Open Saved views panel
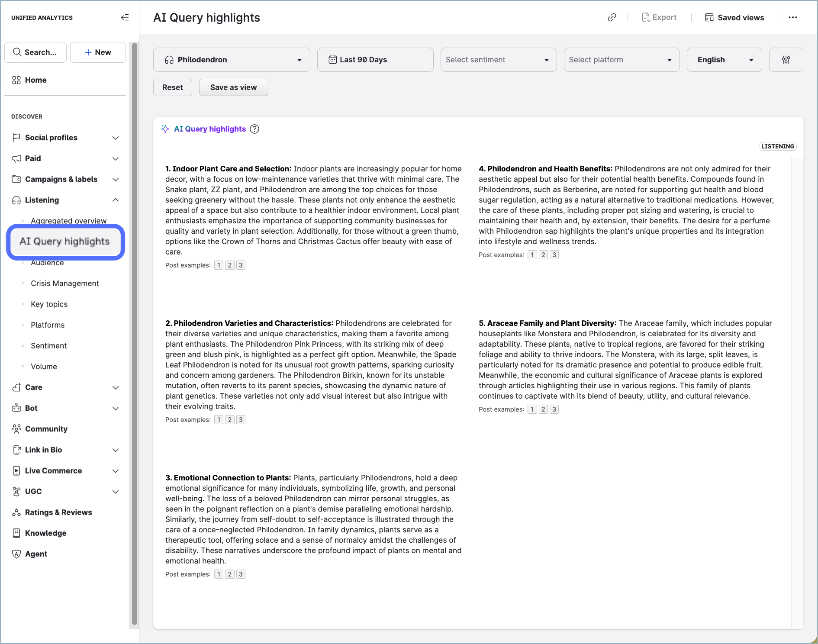This screenshot has height=644, width=818. [734, 17]
